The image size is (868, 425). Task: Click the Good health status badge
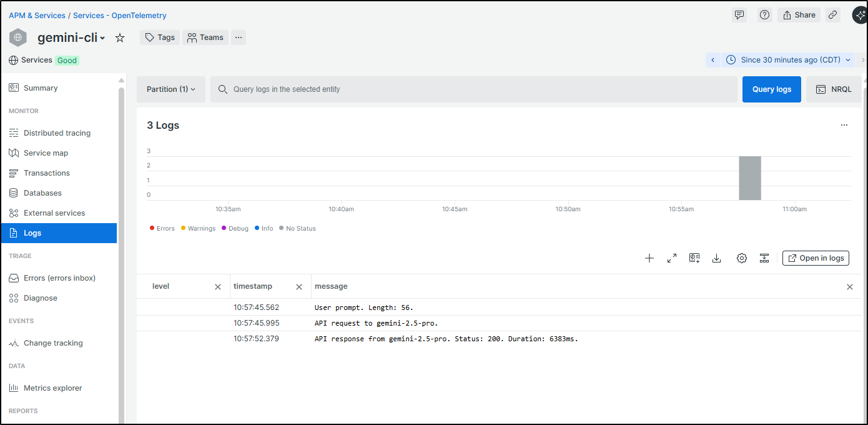(x=67, y=61)
